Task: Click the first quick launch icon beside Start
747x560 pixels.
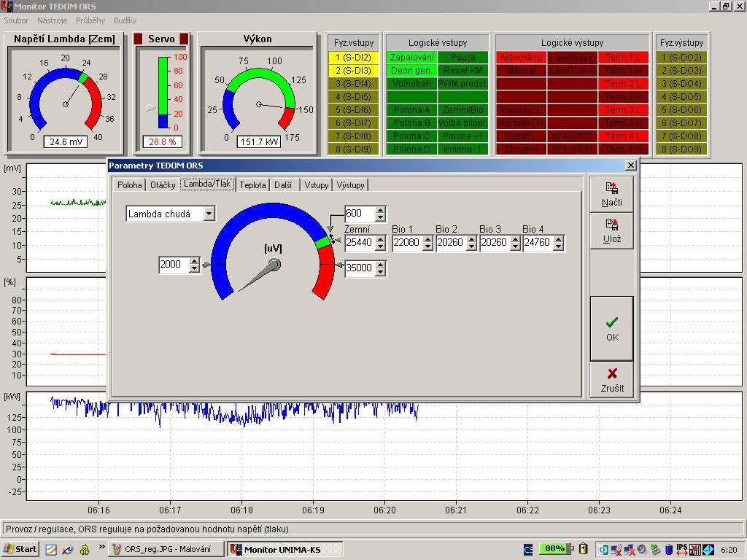Action: pos(51,549)
